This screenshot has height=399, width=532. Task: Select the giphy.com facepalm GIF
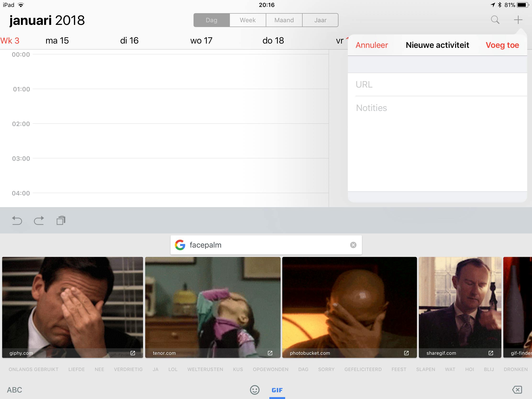tap(73, 307)
